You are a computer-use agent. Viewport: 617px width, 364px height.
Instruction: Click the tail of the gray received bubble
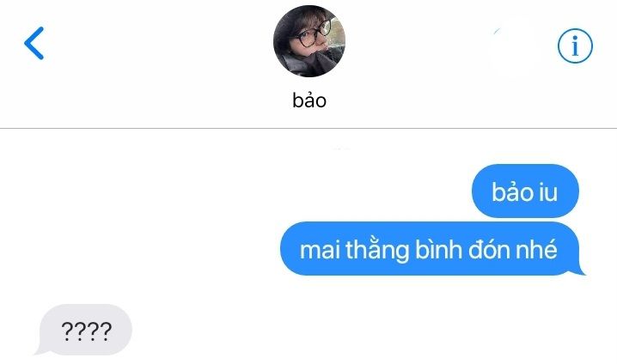click(x=38, y=350)
